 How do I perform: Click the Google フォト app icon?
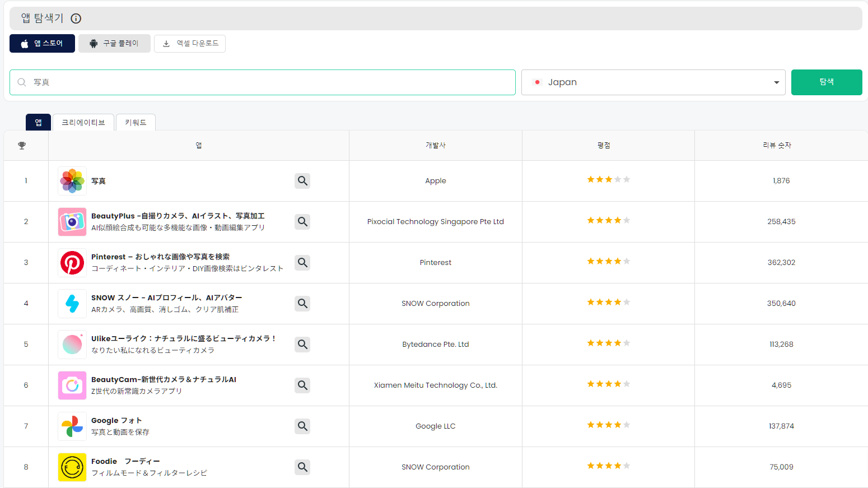click(x=72, y=426)
